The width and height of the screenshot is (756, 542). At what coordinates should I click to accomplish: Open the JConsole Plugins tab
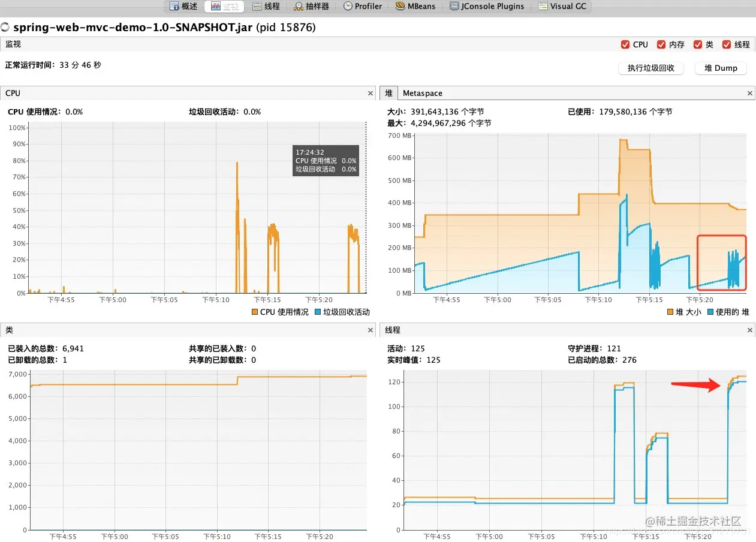tap(486, 6)
